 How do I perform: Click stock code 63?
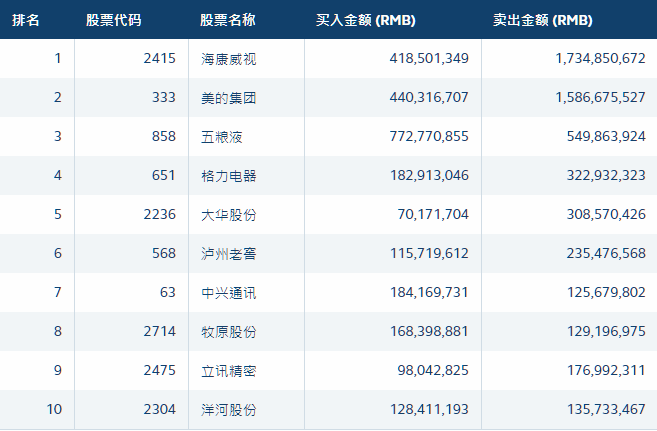coord(168,292)
